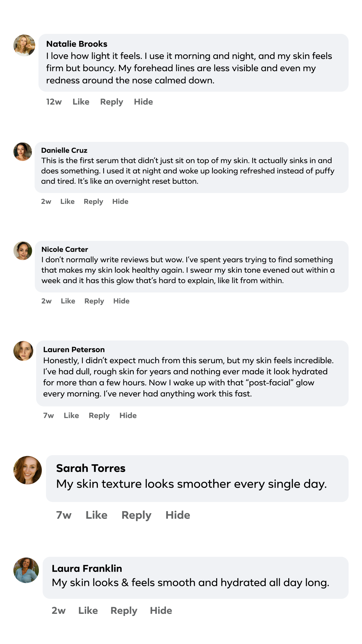Open Danielle Cruz's avatar photo
Screen dimensions: 362x644
click(x=22, y=152)
